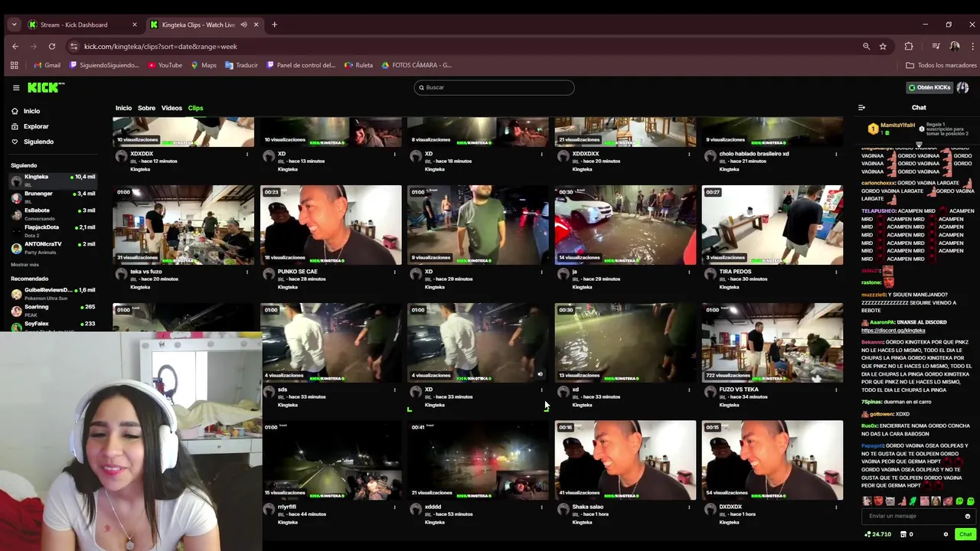Open the YouTube bookmark
Viewport: 980px width, 551px height.
165,65
